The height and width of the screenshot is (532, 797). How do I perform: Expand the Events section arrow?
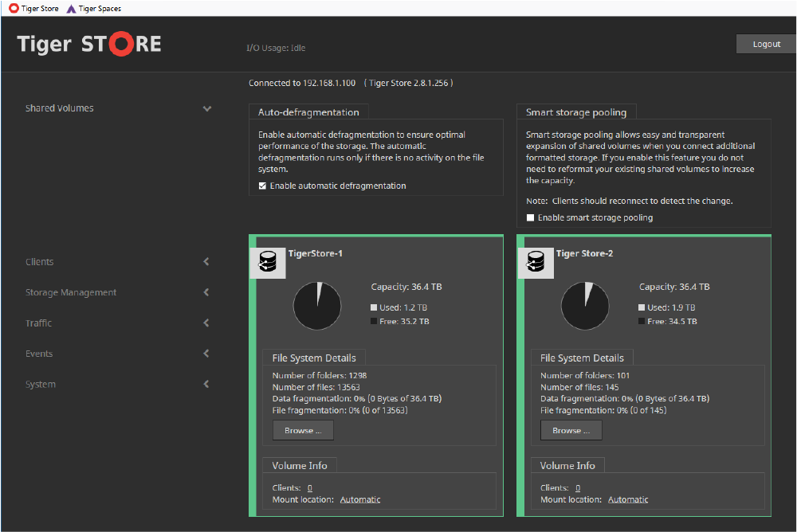click(x=206, y=353)
